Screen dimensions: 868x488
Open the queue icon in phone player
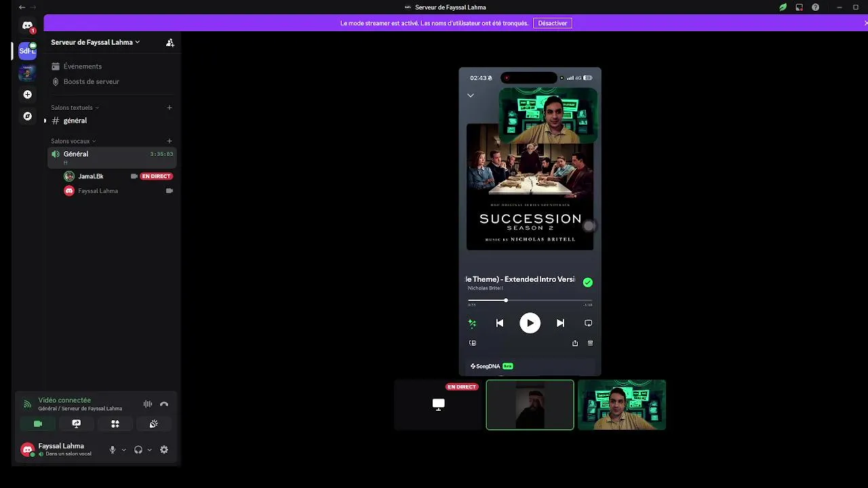pos(590,343)
